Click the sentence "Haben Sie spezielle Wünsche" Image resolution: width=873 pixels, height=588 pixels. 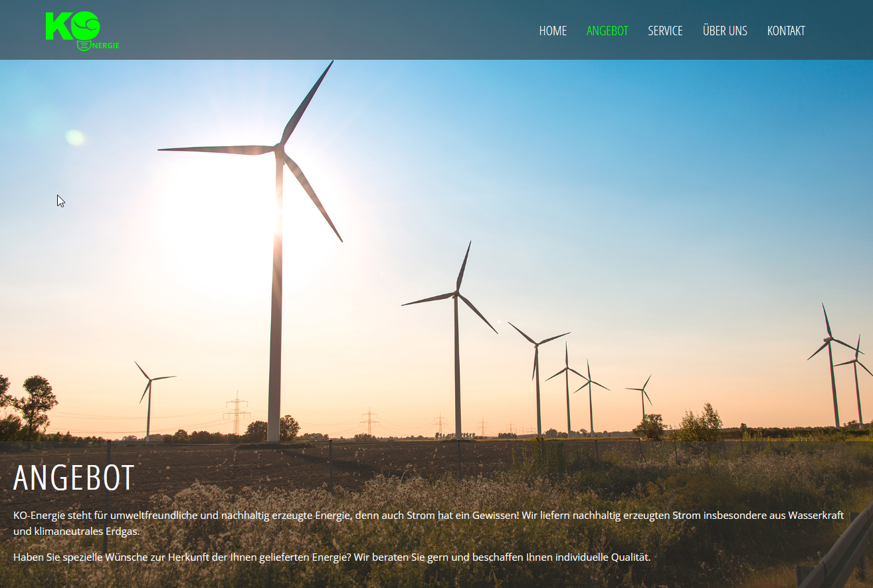(x=332, y=557)
